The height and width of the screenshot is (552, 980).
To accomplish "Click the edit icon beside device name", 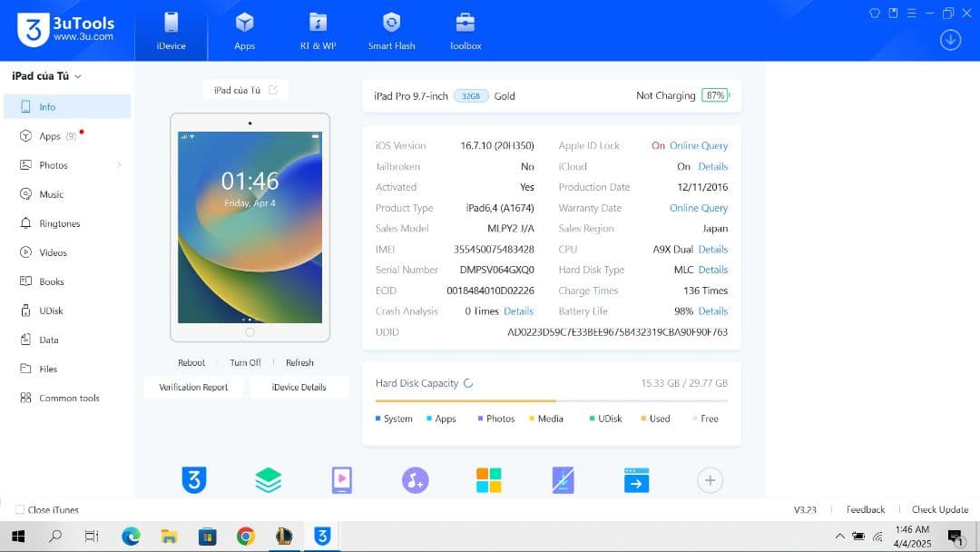I will click(273, 90).
